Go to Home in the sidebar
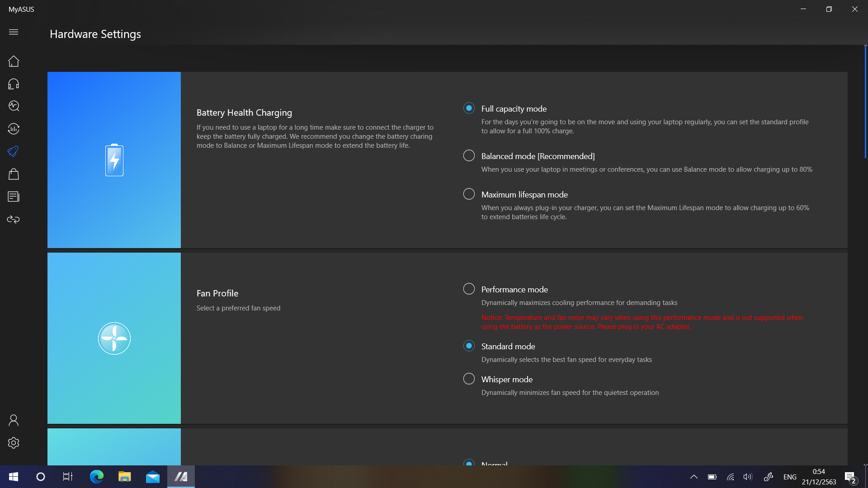The width and height of the screenshot is (868, 488). [14, 61]
